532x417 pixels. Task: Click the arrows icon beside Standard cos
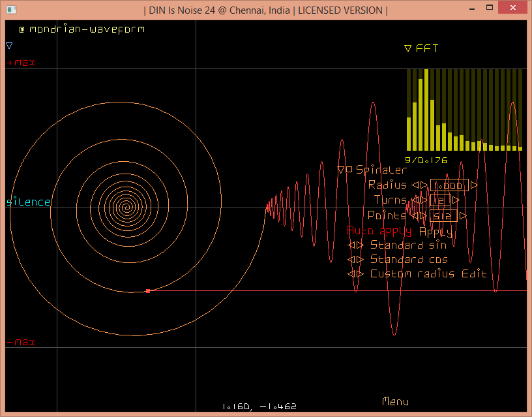tap(355, 260)
